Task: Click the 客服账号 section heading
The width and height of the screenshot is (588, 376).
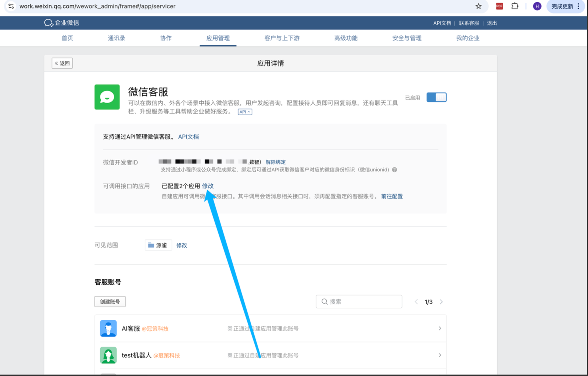Action: tap(108, 282)
